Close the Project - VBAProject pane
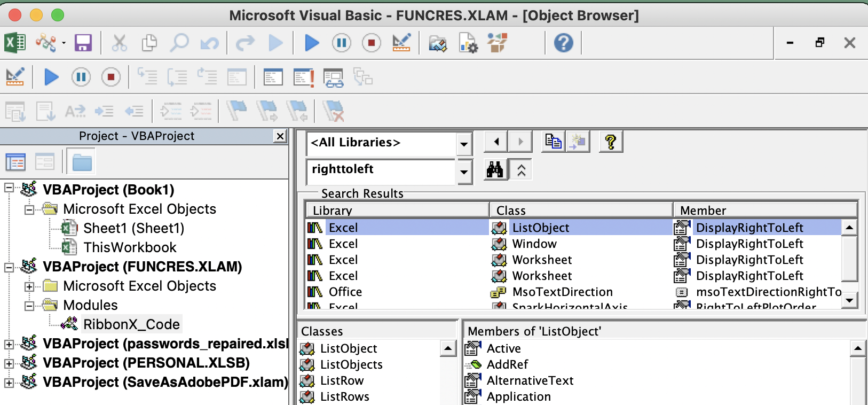 coord(280,136)
